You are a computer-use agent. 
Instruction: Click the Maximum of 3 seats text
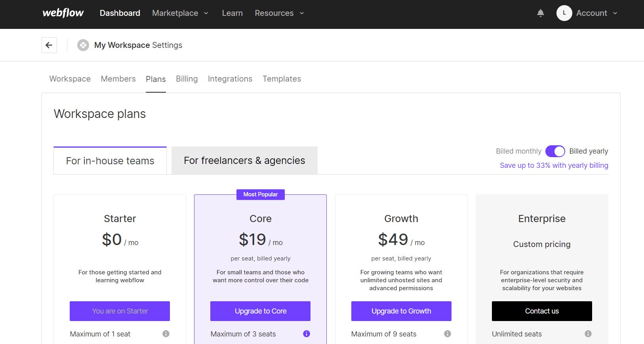(243, 334)
